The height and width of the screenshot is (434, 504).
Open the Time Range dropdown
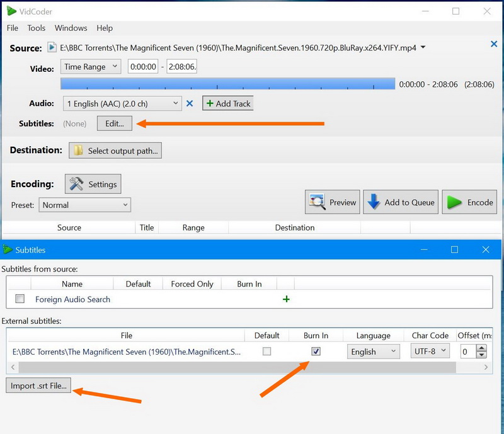(x=91, y=67)
